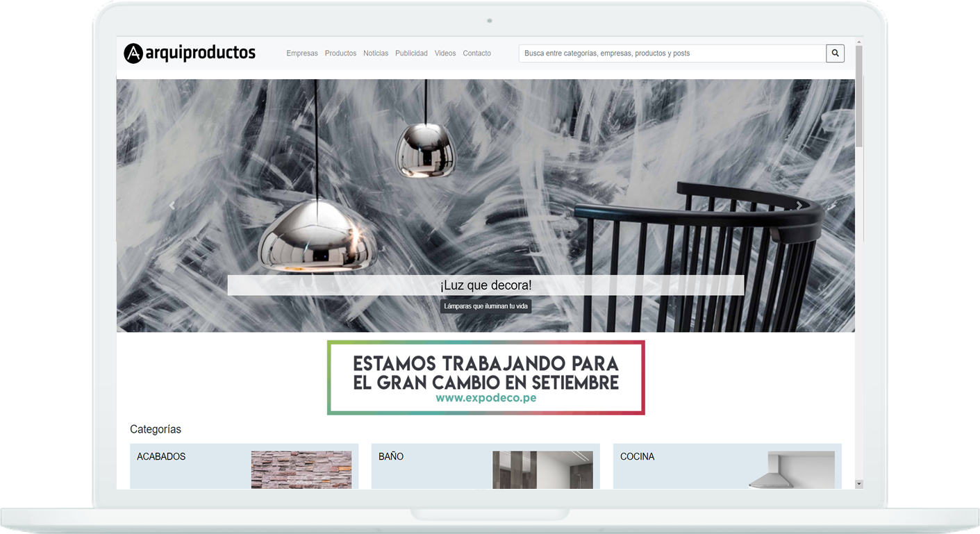Viewport: 980px width, 534px height.
Task: Open the Publicidad menu item
Action: point(411,53)
